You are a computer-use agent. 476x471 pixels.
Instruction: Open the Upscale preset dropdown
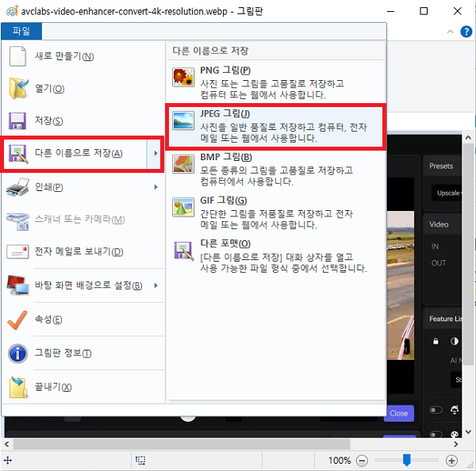coord(447,193)
